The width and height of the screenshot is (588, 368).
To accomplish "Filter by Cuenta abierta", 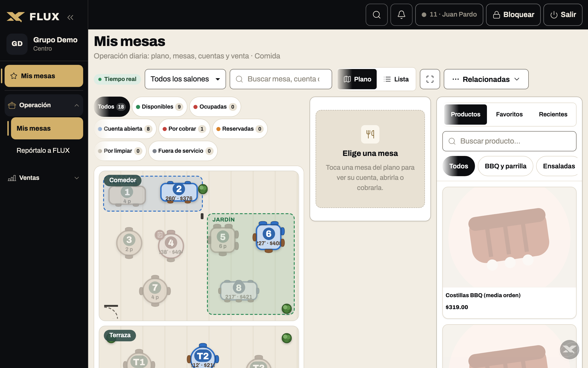I will pos(125,129).
